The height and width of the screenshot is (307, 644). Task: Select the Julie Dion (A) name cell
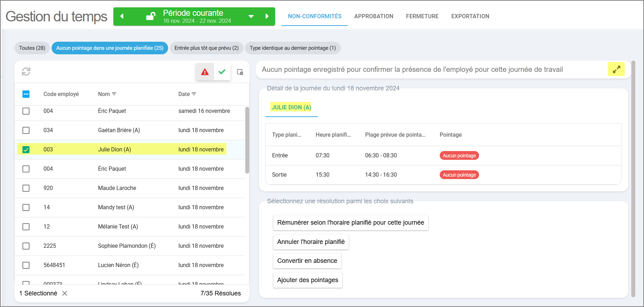[114, 149]
